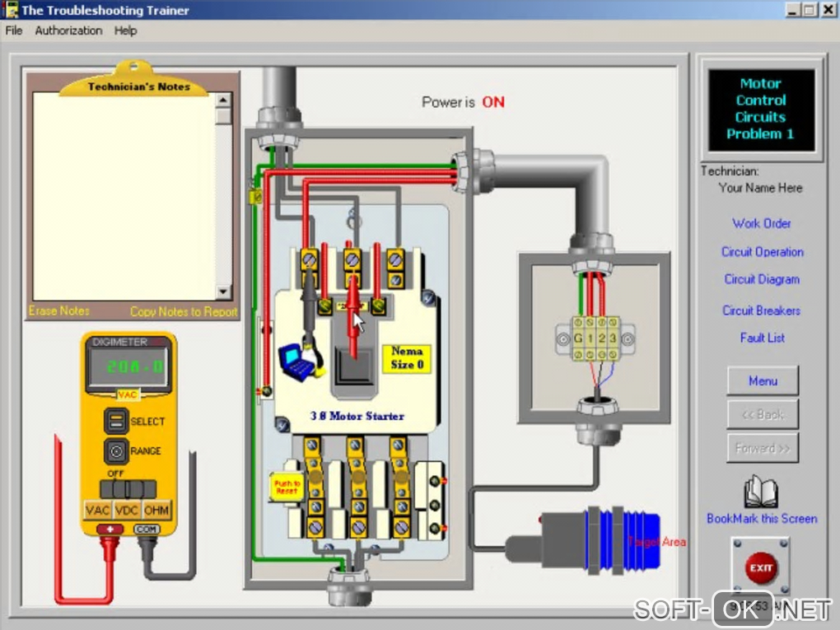This screenshot has width=840, height=630.
Task: Move the digimeter OFF slider switch
Action: [x=128, y=488]
